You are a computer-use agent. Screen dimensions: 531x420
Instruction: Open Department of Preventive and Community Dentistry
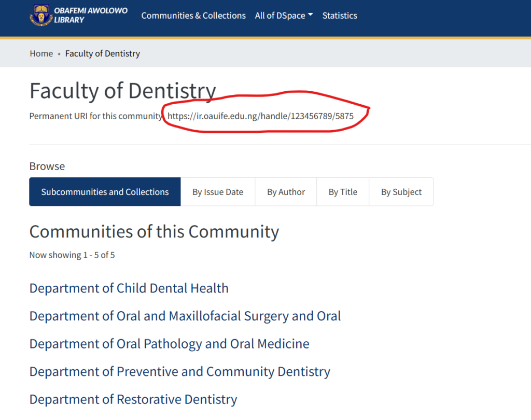(179, 372)
